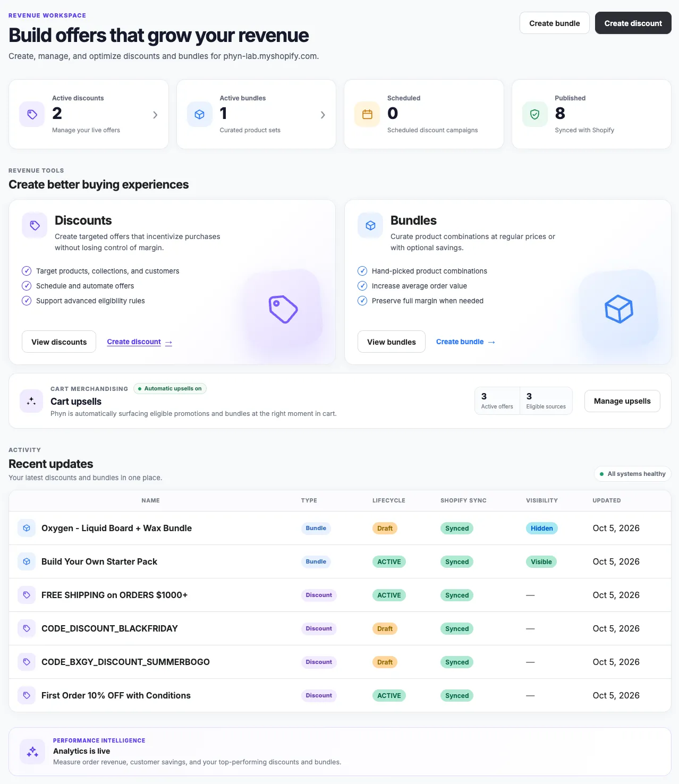Click the Visible visibility badge
This screenshot has width=679, height=784.
coord(541,561)
